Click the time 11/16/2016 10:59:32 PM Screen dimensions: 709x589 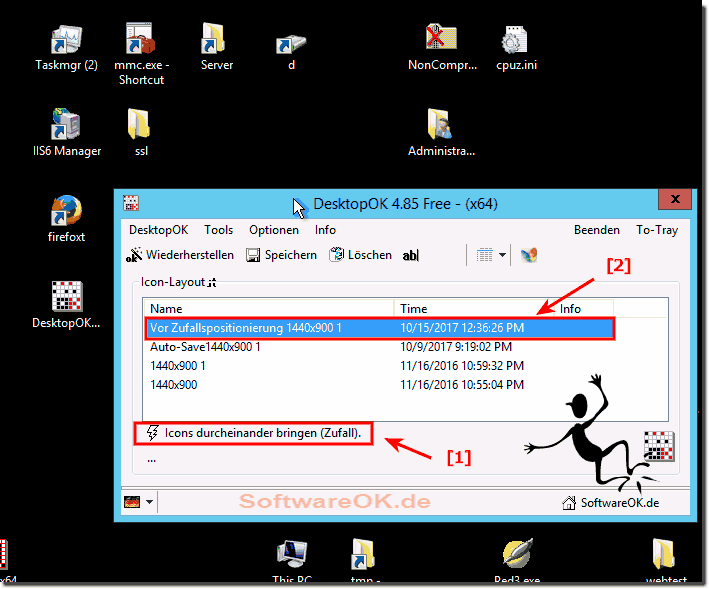coord(462,366)
